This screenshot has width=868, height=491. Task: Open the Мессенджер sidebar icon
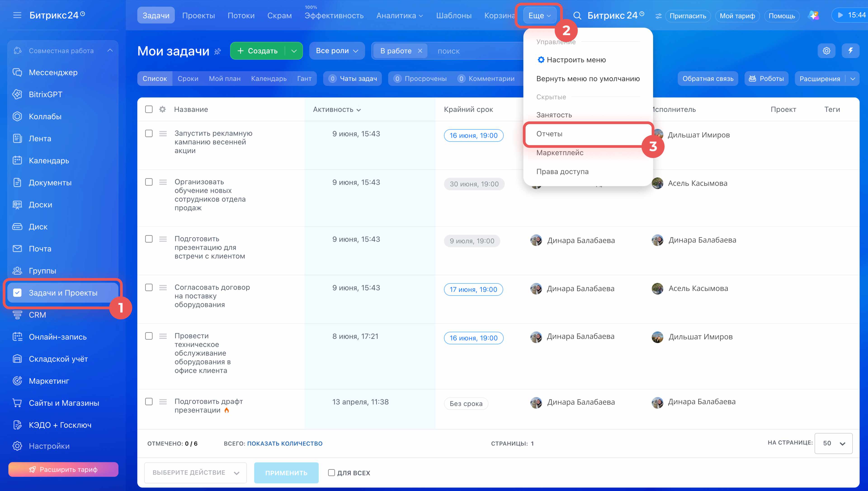(17, 73)
